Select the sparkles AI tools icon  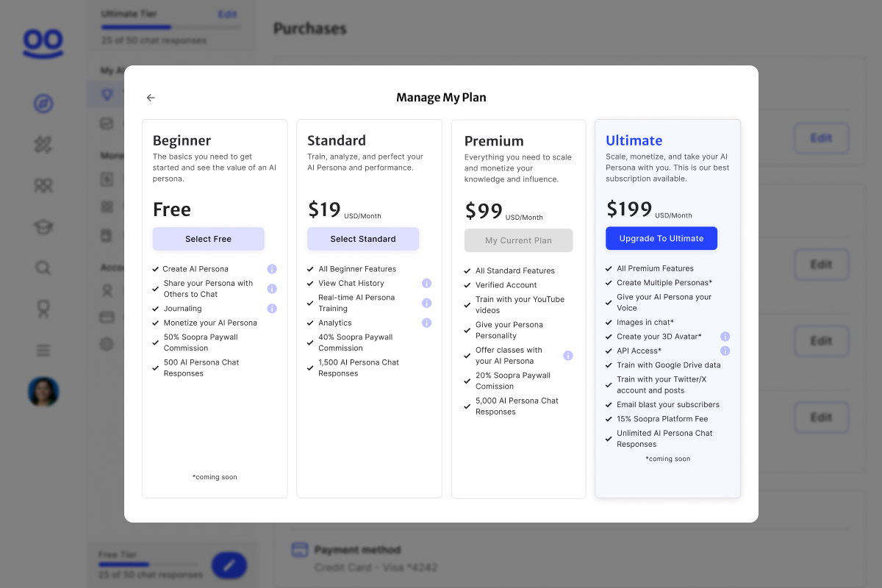(x=43, y=145)
